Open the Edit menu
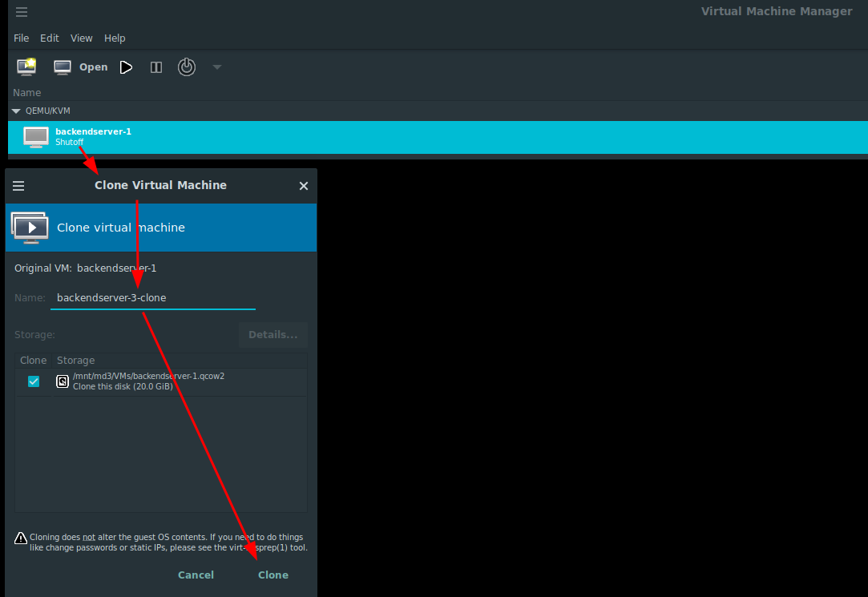 (49, 38)
